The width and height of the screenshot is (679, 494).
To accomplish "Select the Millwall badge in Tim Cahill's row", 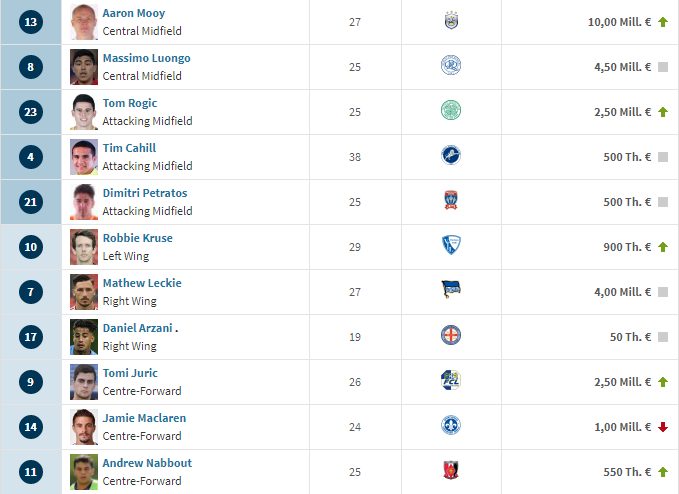I will [451, 155].
